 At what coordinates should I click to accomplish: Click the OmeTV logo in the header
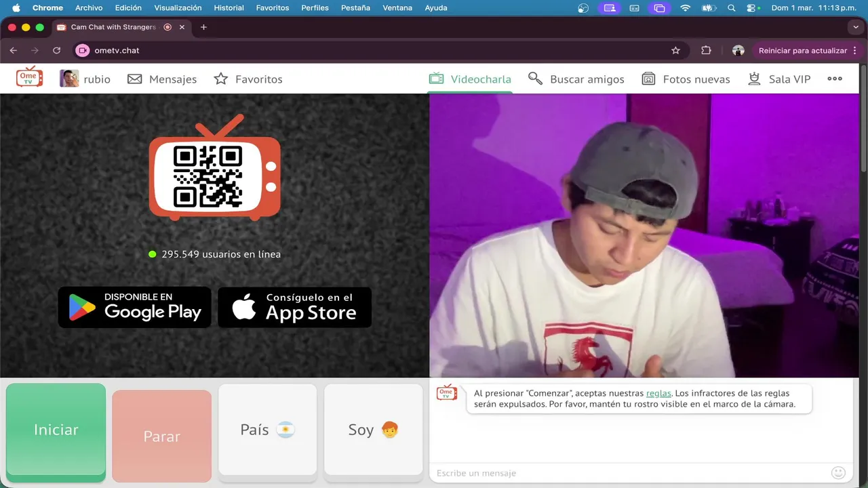[29, 77]
